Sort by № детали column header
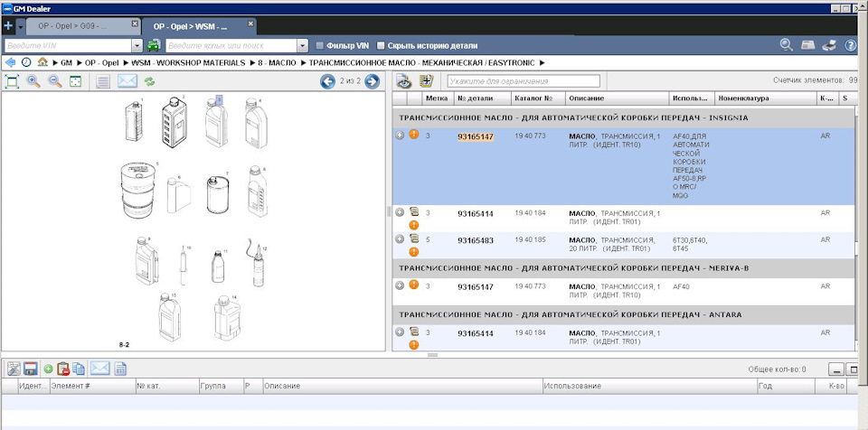The height and width of the screenshot is (430, 868). 483,98
